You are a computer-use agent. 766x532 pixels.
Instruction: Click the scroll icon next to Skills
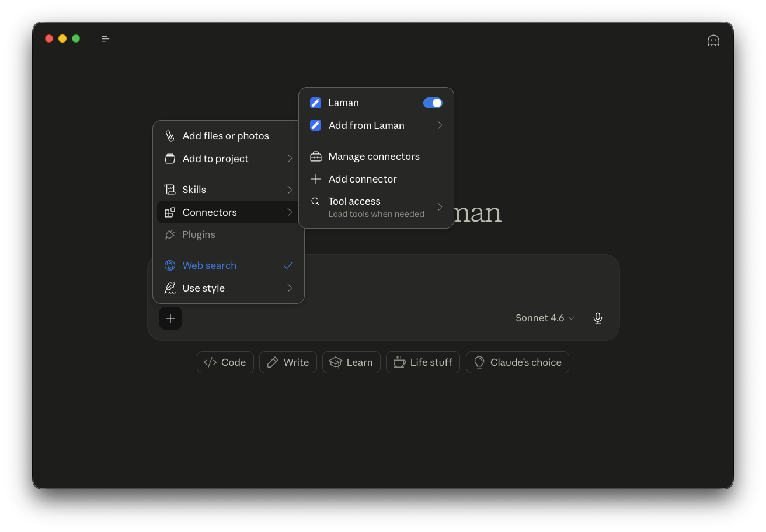(x=170, y=190)
